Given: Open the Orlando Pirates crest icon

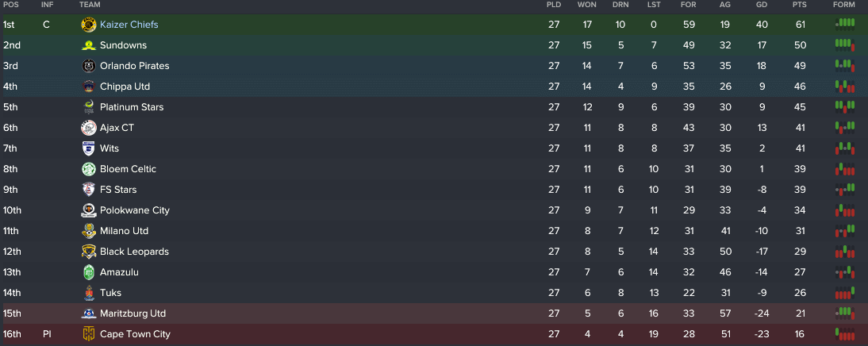Looking at the screenshot, I should click(89, 66).
